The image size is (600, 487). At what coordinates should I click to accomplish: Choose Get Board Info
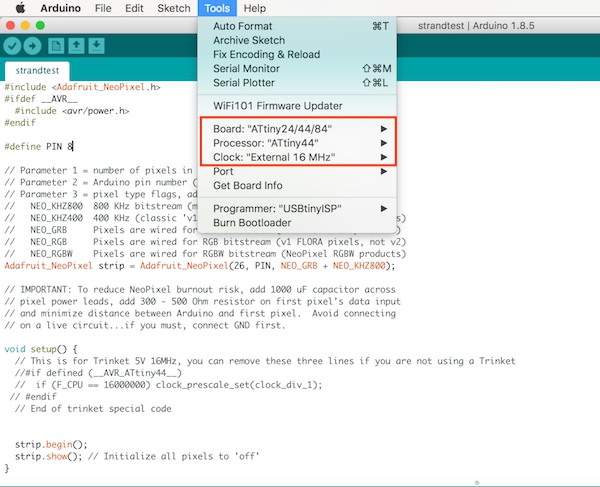click(297, 186)
